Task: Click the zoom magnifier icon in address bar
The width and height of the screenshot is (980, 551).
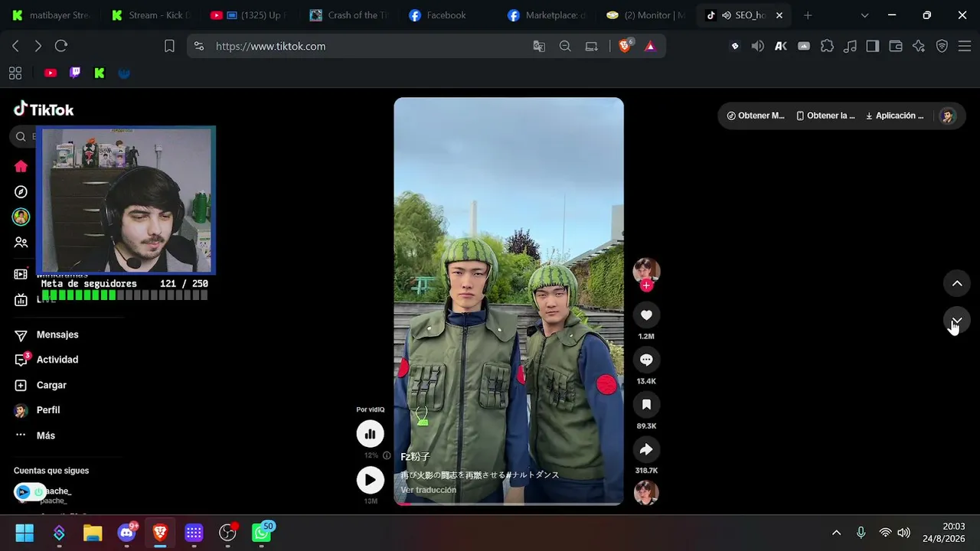Action: click(565, 46)
